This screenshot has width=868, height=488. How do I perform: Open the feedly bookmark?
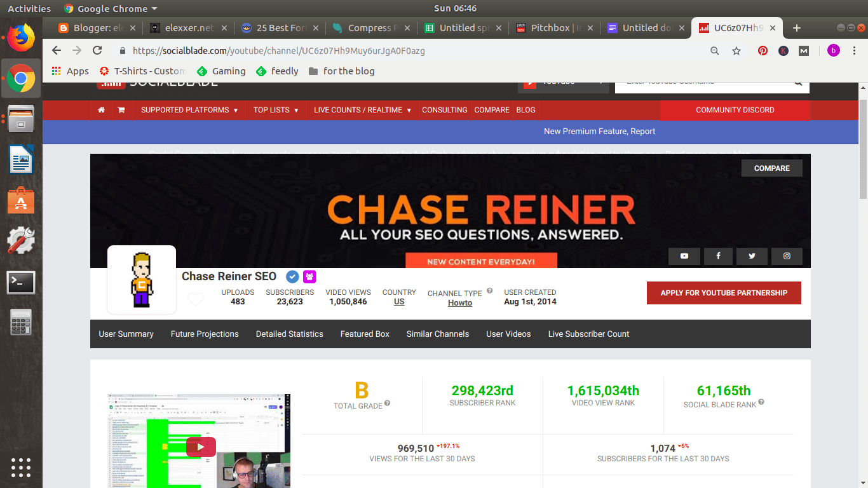277,71
